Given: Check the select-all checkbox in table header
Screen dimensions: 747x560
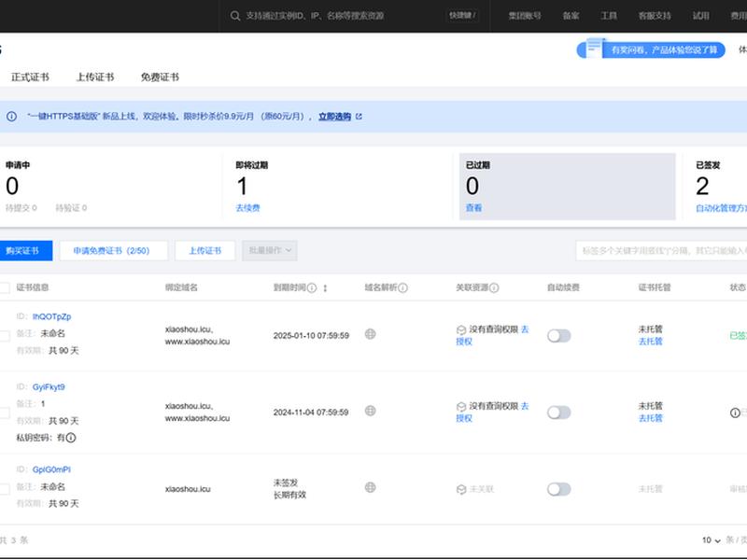Looking at the screenshot, I should 5,287.
